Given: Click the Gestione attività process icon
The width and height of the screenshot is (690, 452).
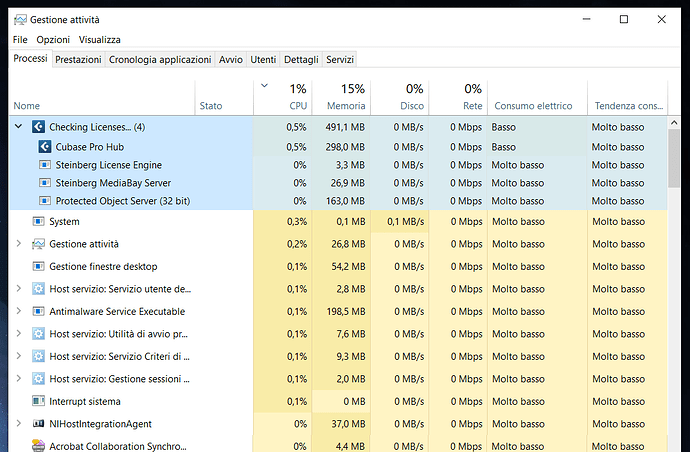Looking at the screenshot, I should click(38, 244).
